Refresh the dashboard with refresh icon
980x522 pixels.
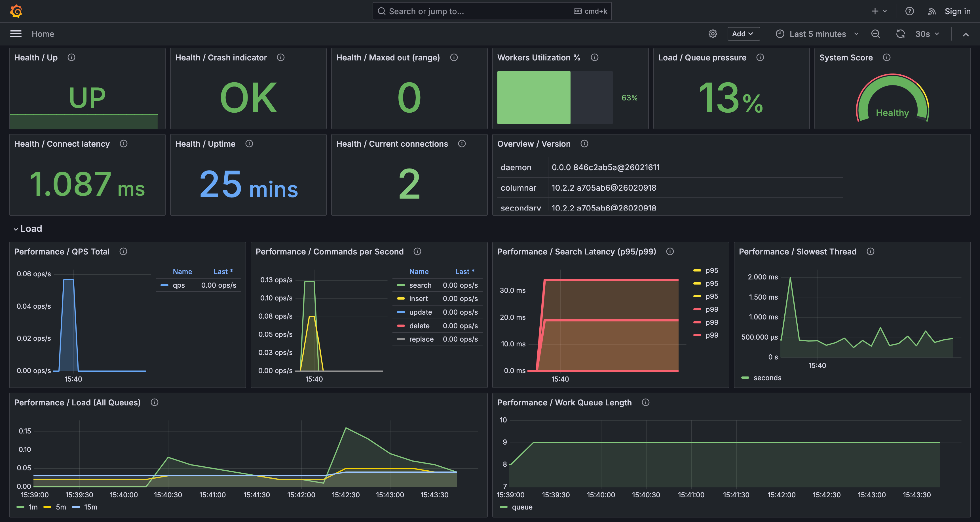tap(901, 34)
